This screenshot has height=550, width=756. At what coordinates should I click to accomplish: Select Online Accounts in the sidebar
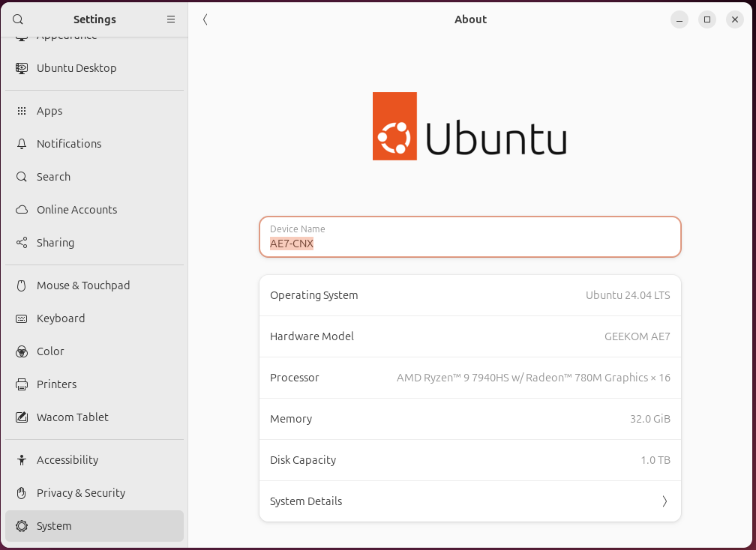[x=94, y=210]
